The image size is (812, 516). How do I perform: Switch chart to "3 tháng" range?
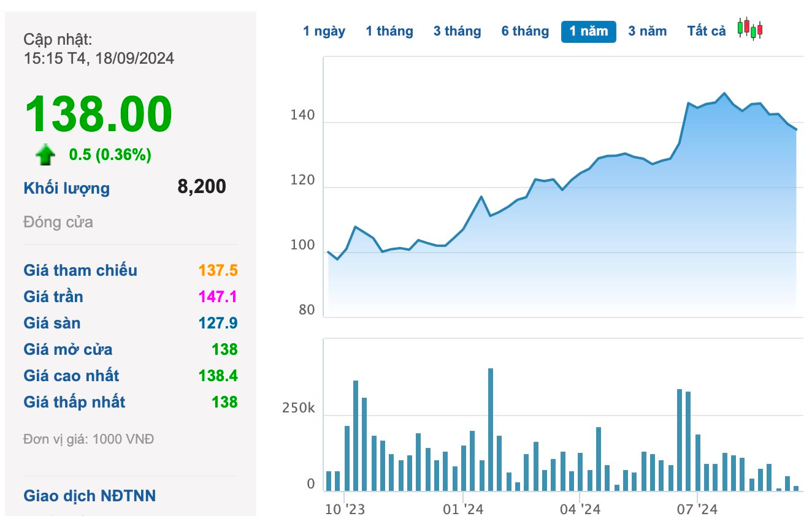coord(457,31)
